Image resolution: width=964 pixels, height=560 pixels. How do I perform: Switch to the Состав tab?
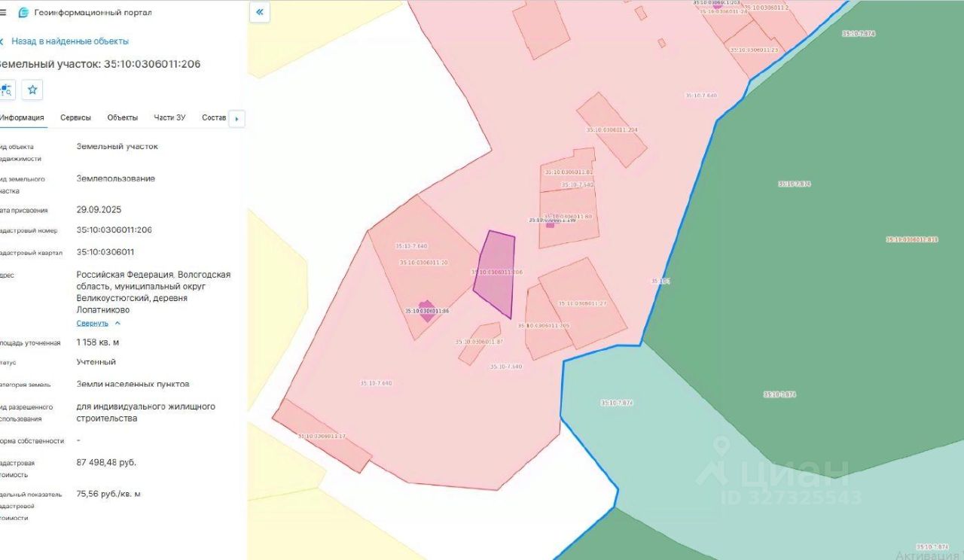coord(214,117)
